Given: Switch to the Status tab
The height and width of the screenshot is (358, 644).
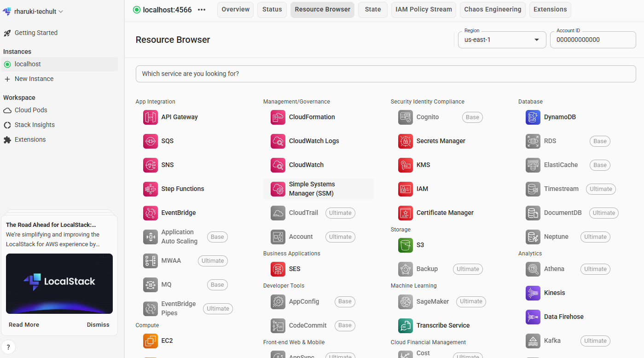Looking at the screenshot, I should pyautogui.click(x=272, y=10).
